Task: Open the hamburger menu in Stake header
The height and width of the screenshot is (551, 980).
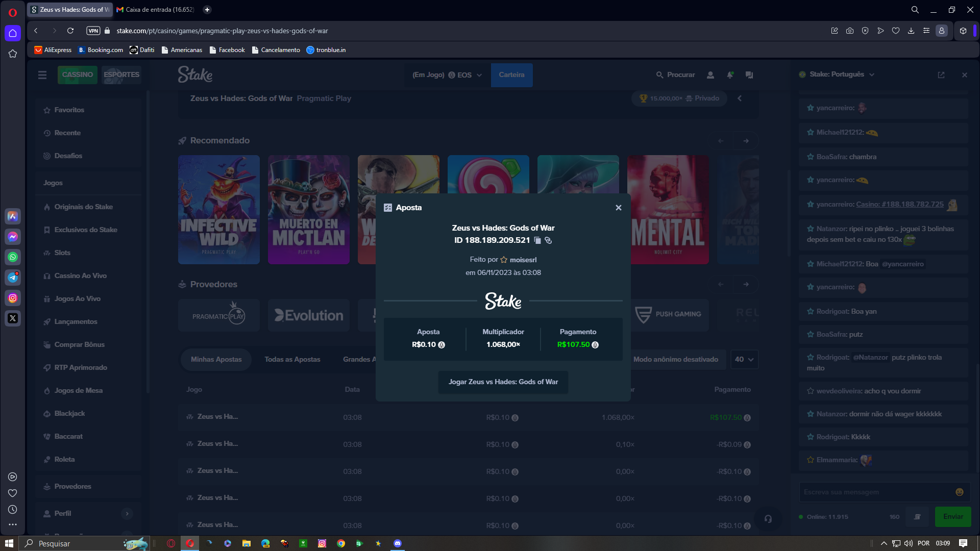Action: point(42,75)
